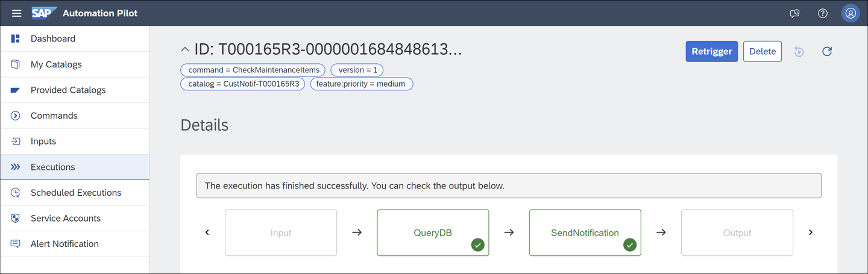The width and height of the screenshot is (868, 274).
Task: Go to previous step with left arrow
Action: coord(207,232)
